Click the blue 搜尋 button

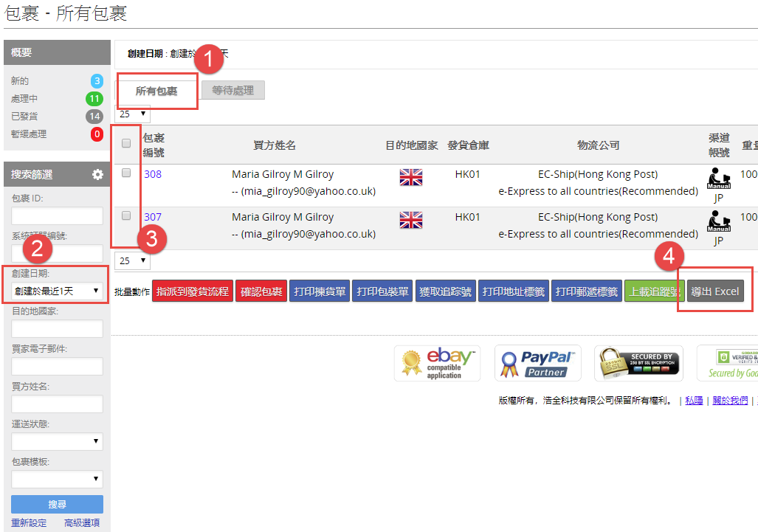tap(57, 504)
